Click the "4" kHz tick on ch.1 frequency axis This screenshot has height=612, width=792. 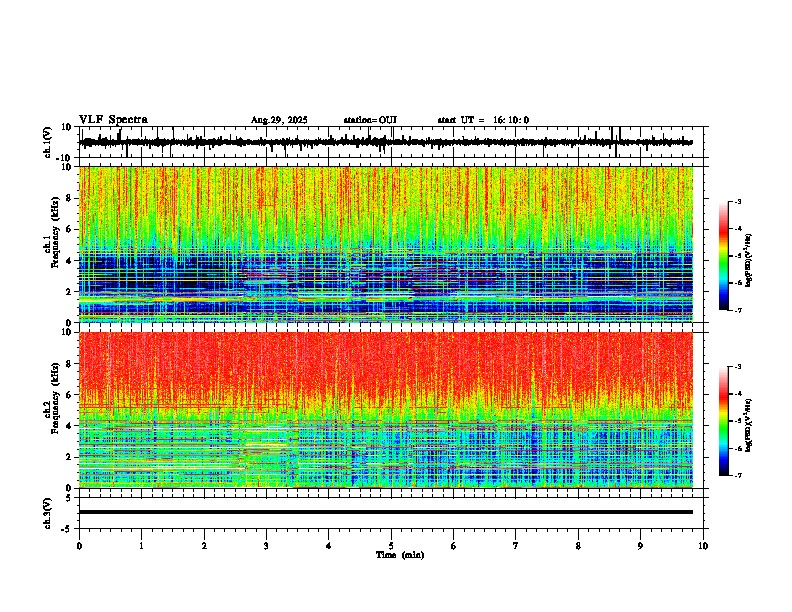coord(70,260)
